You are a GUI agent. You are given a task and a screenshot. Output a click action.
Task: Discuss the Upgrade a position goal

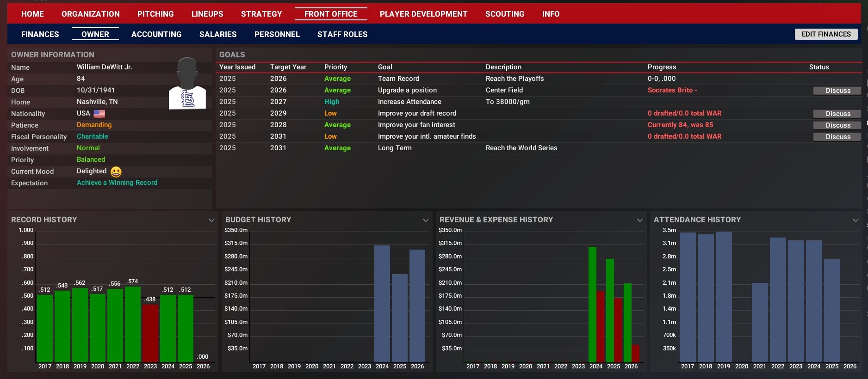click(837, 91)
